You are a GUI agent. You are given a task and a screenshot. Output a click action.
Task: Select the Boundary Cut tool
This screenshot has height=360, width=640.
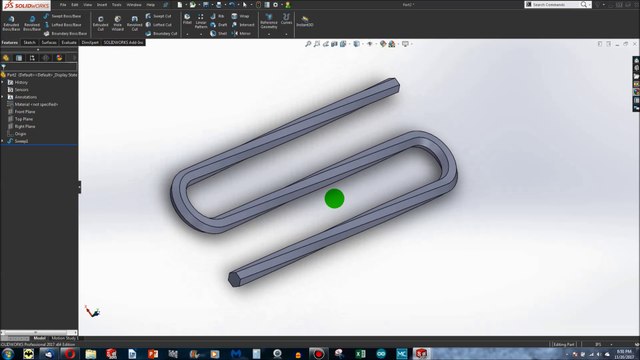tap(161, 33)
